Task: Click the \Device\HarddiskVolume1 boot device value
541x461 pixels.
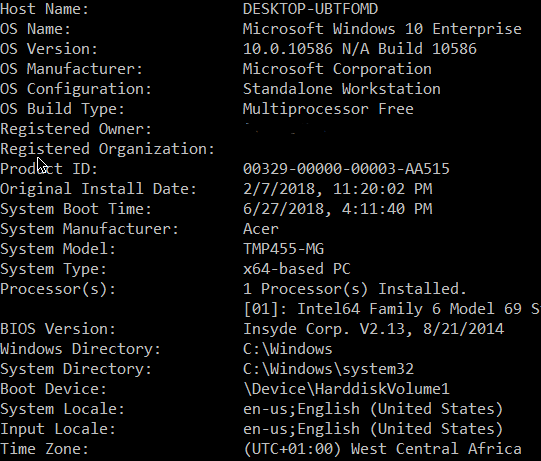Action: click(346, 389)
